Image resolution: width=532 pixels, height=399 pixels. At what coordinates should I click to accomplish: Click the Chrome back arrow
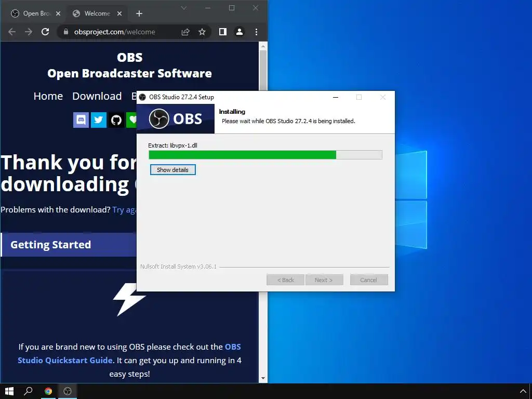12,32
